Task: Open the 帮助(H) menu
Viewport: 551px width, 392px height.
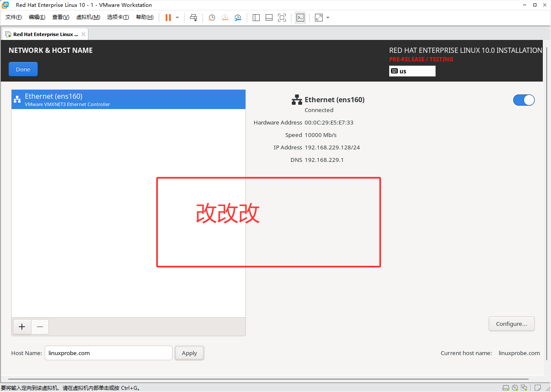Action: 145,17
